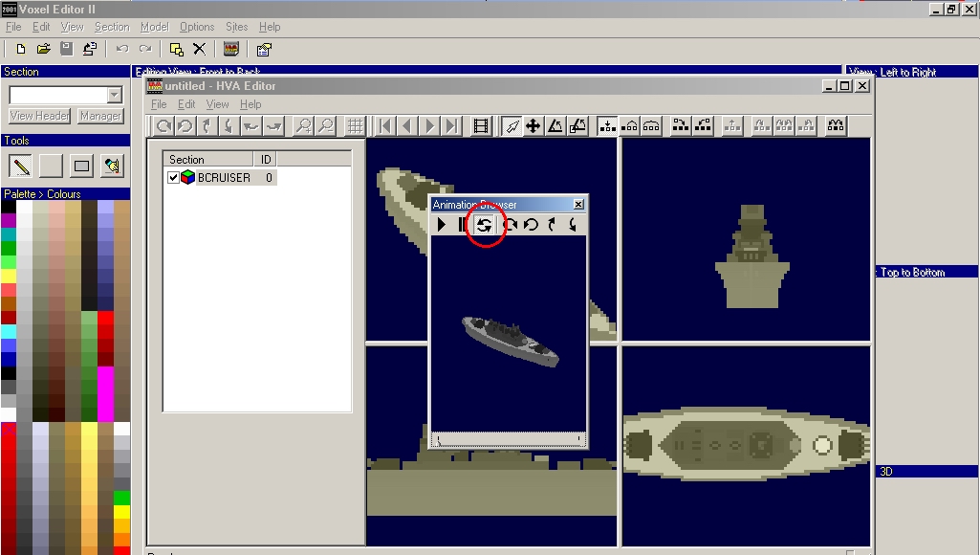This screenshot has width=980, height=555.
Task: Toggle the loop button in Animation Browser
Action: [484, 224]
